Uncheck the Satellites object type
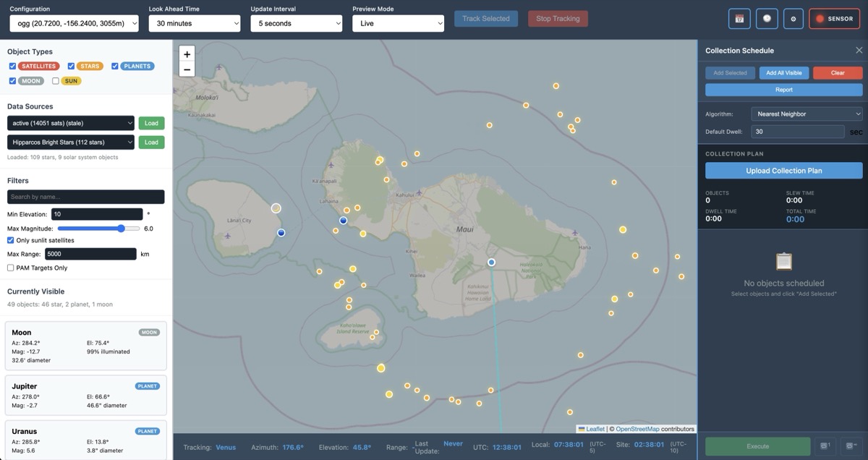The height and width of the screenshot is (460, 868). [x=12, y=67]
